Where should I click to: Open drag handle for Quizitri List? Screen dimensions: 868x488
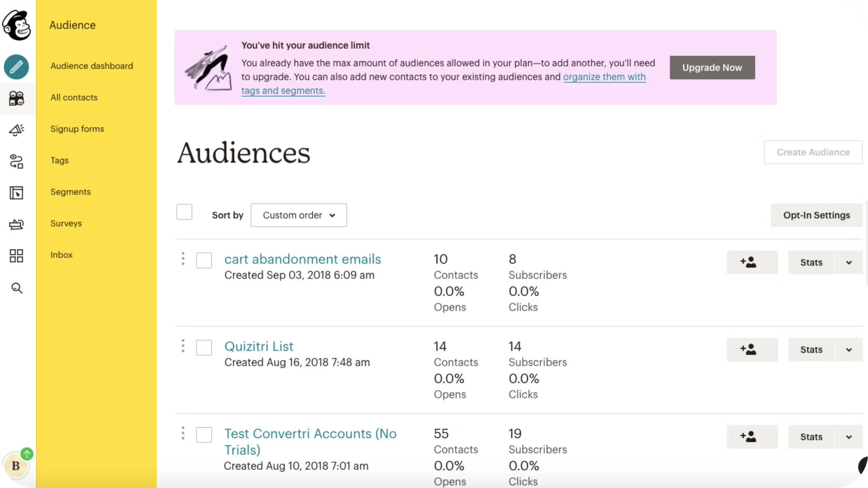[x=183, y=346]
